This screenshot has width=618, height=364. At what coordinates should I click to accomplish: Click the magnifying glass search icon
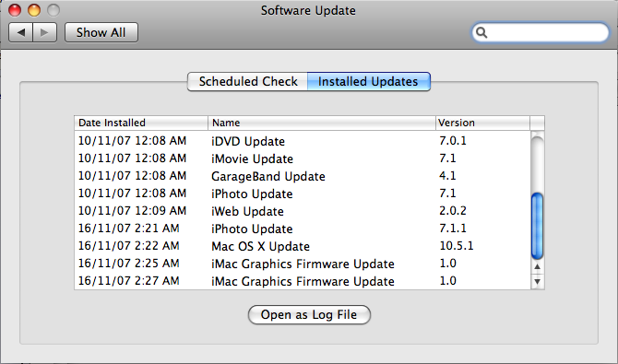pyautogui.click(x=481, y=32)
